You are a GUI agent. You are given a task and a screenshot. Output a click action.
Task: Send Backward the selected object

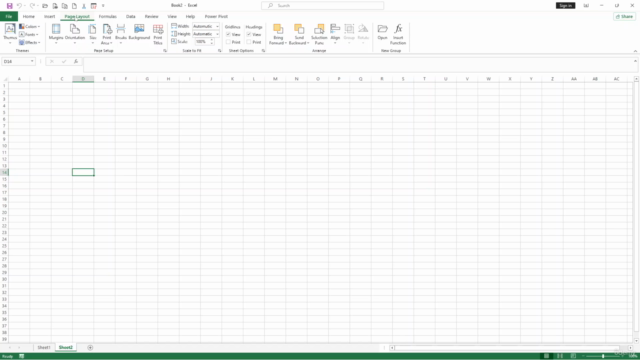(x=299, y=34)
